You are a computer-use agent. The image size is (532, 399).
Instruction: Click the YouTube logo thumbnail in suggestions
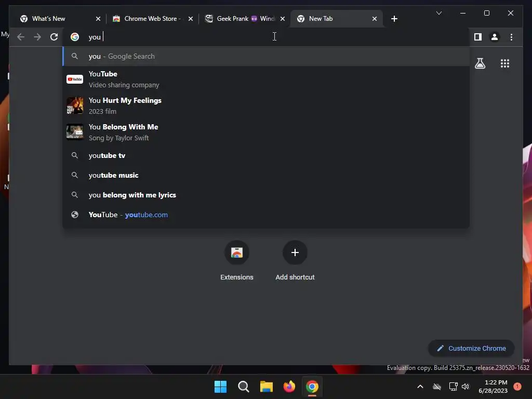pos(75,79)
